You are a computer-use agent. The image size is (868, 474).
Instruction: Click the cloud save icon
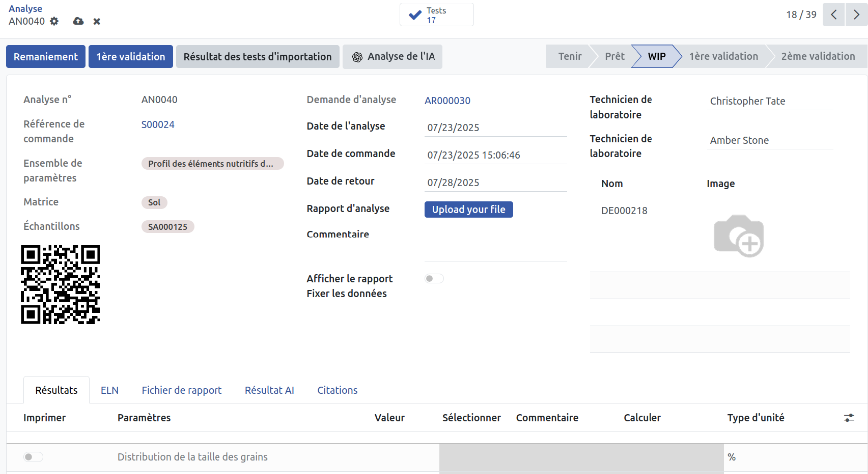[78, 21]
